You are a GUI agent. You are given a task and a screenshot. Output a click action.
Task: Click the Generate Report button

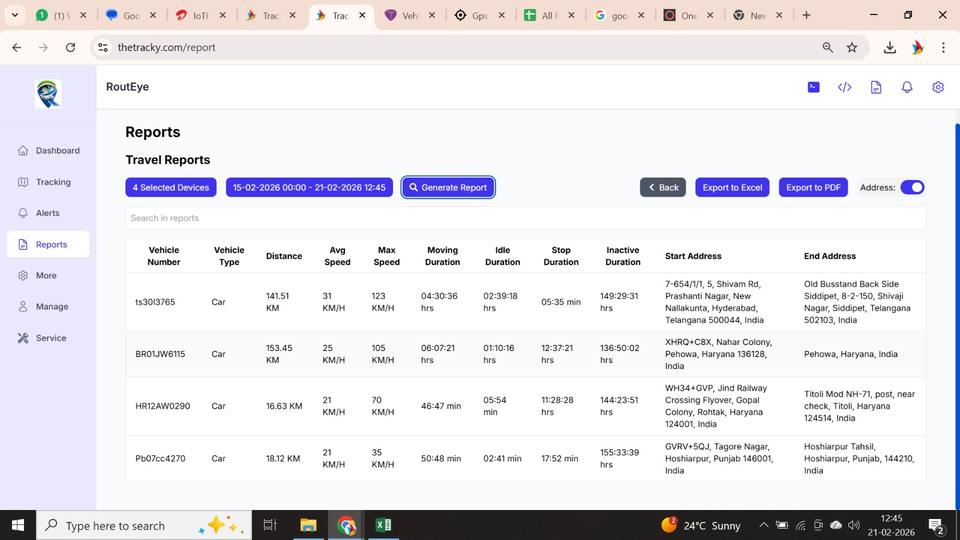(448, 187)
